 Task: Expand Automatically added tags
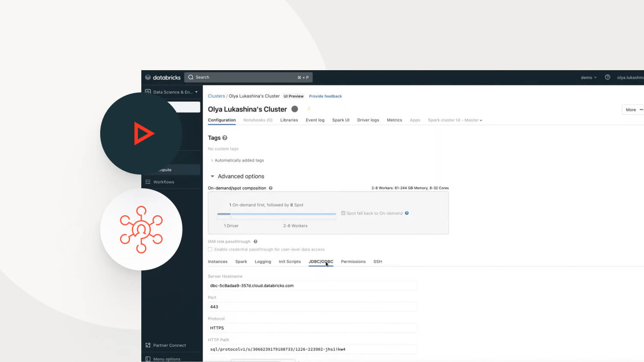(238, 160)
